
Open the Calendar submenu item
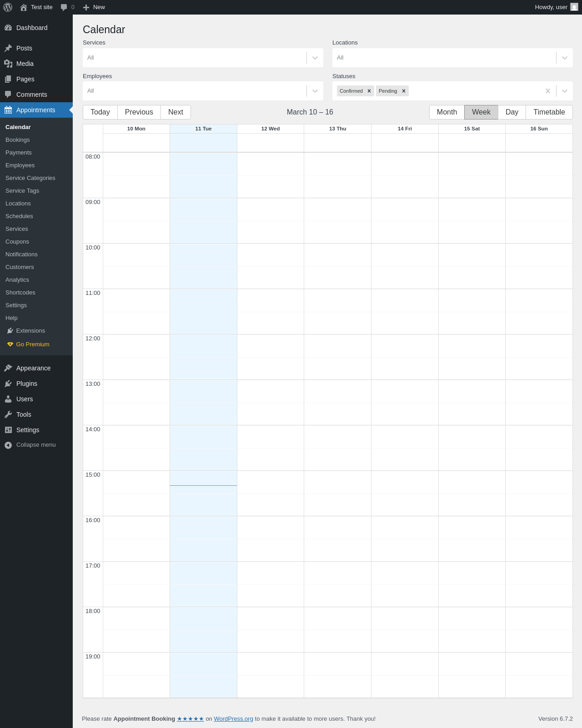pyautogui.click(x=36, y=127)
